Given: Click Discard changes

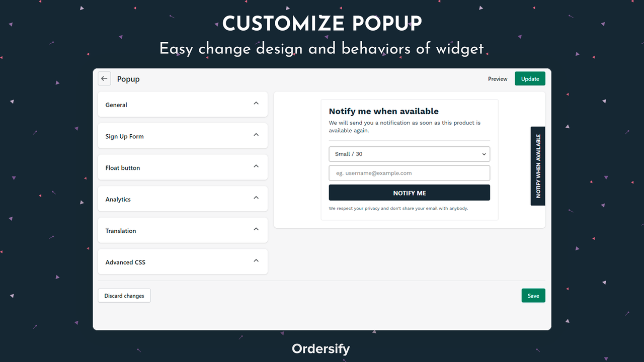Looking at the screenshot, I should click(124, 295).
